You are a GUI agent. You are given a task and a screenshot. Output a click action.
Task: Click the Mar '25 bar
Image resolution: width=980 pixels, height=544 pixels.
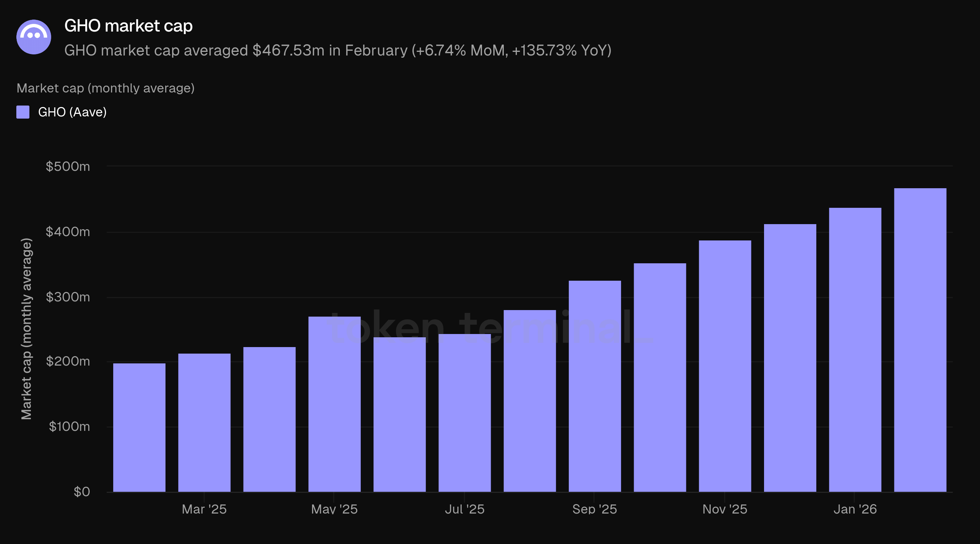point(204,423)
